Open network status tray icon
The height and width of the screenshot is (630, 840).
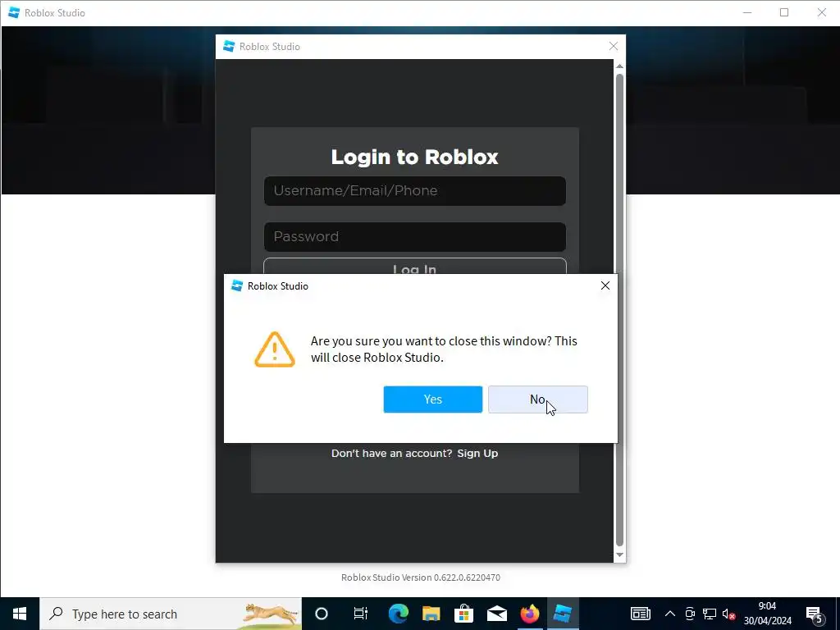(710, 614)
